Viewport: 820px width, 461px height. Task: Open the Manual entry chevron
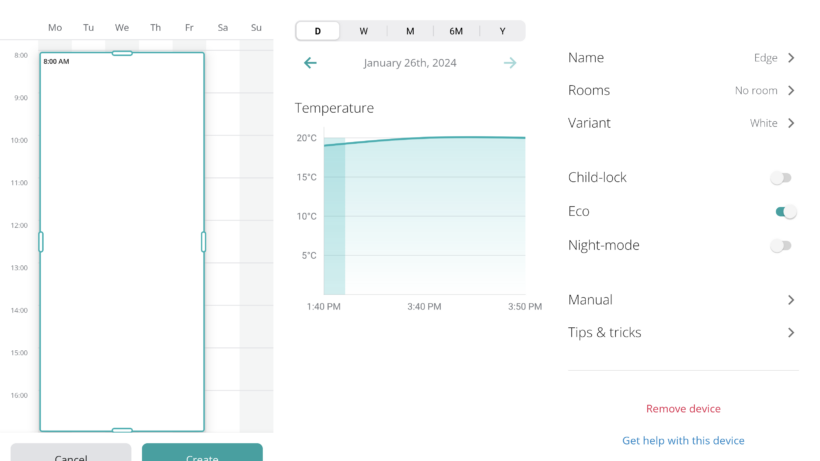point(791,300)
